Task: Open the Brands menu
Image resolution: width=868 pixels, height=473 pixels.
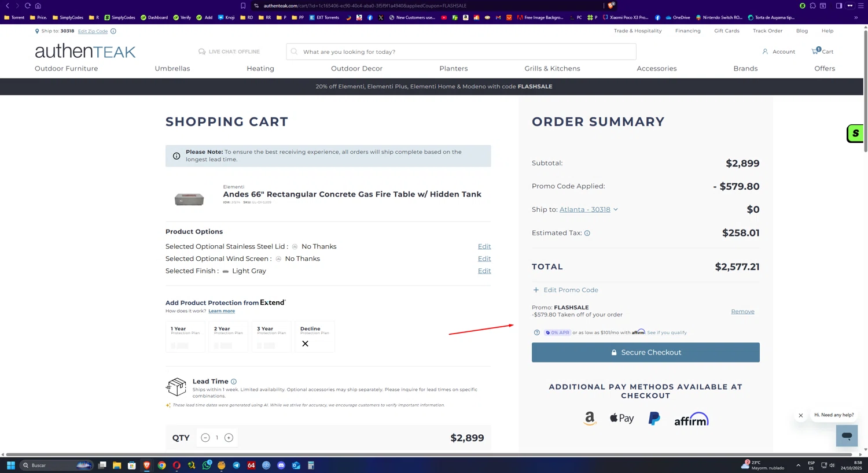Action: pos(745,69)
